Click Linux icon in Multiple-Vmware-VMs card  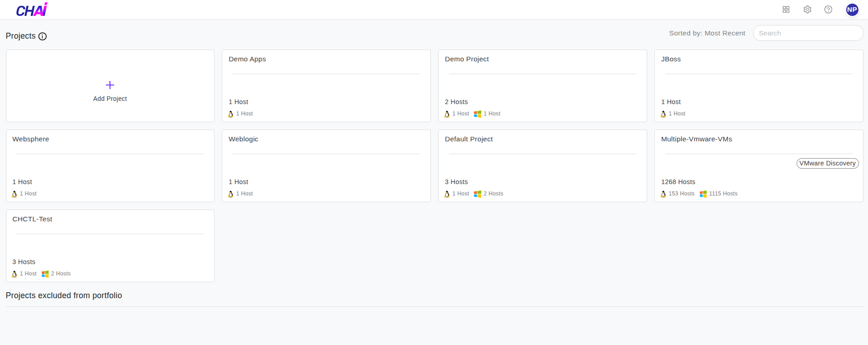click(663, 194)
